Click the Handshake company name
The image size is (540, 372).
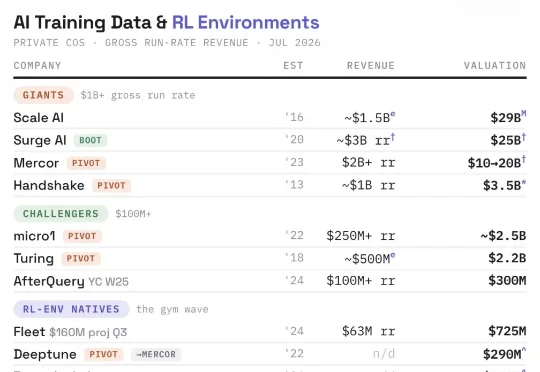coord(49,185)
